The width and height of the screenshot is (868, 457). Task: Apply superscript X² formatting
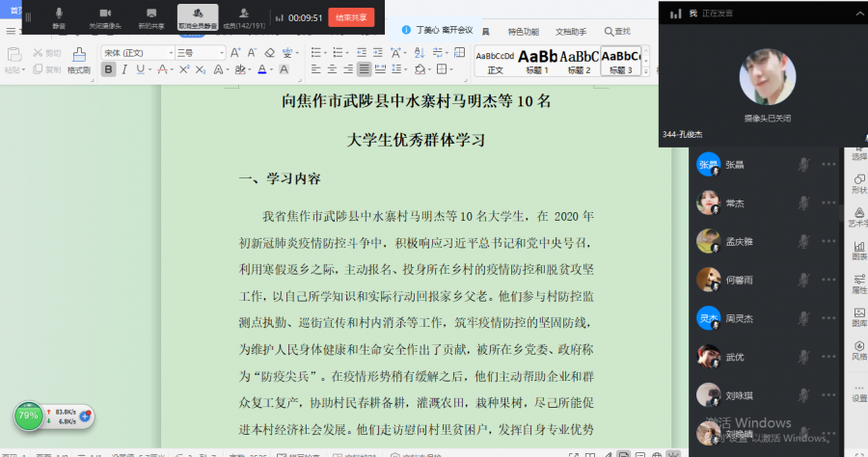184,69
